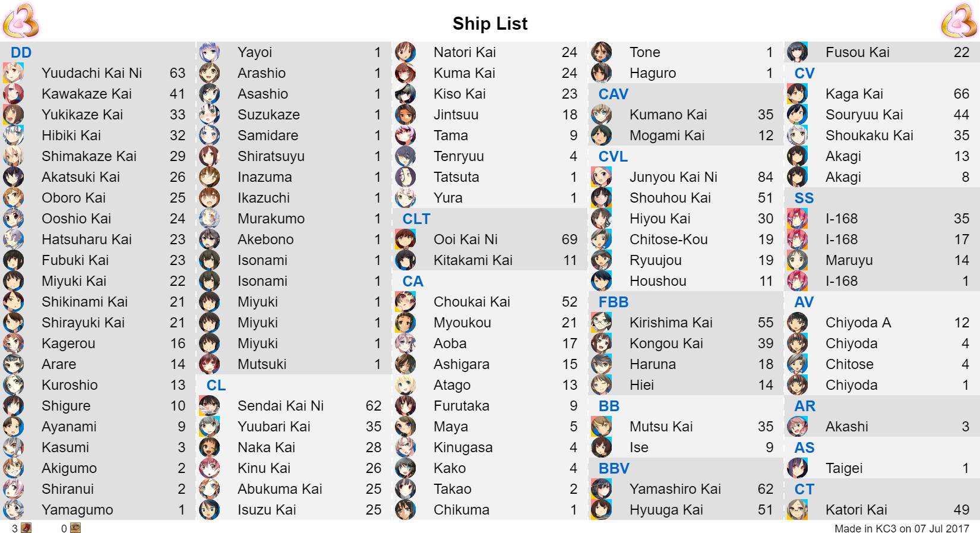The width and height of the screenshot is (980, 533).
Task: Click the Taigei portrait thumbnail
Action: (797, 468)
